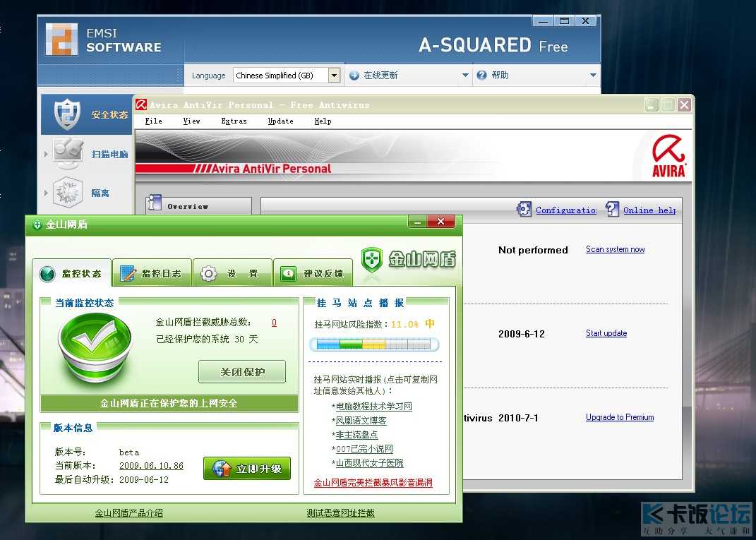756x540 pixels.
Task: Switch to the 建议反馈 tab
Action: (313, 273)
